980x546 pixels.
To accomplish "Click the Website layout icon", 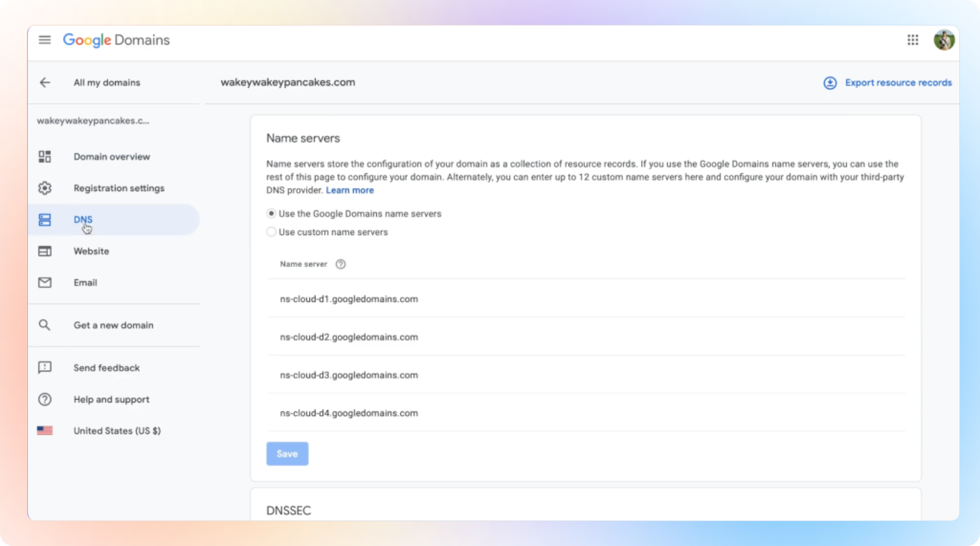I will [45, 251].
